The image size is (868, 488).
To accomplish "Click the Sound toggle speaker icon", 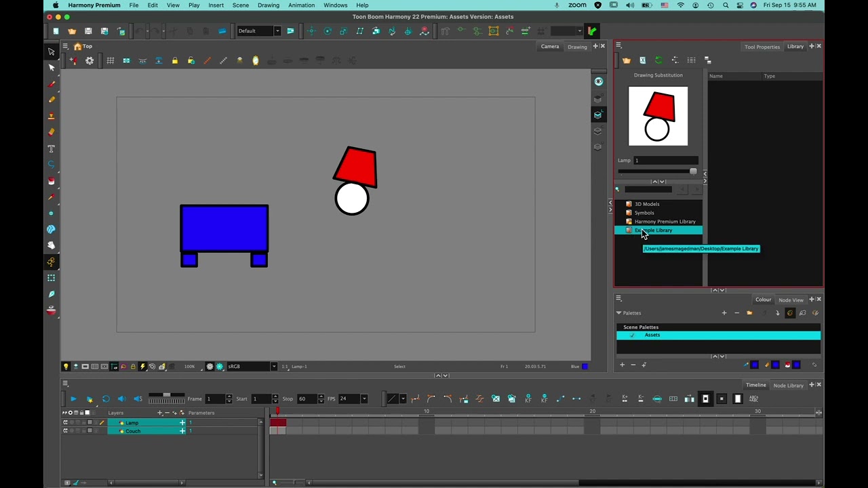I will [x=121, y=399].
